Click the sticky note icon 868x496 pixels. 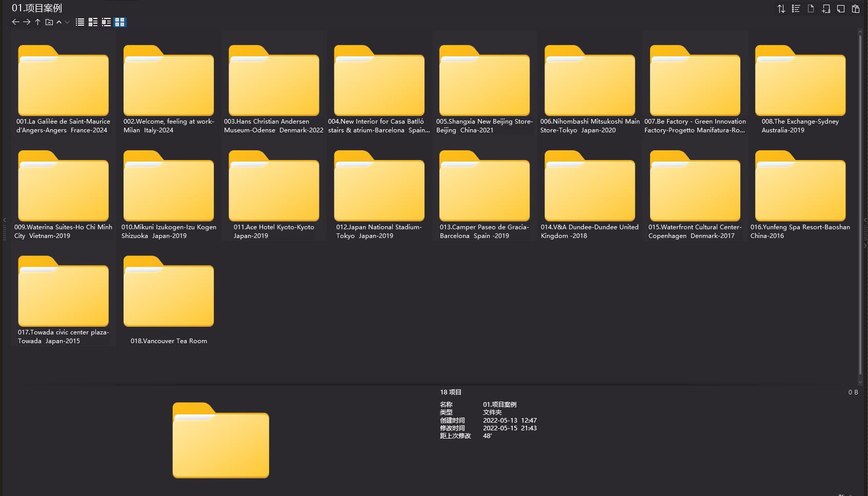point(841,9)
